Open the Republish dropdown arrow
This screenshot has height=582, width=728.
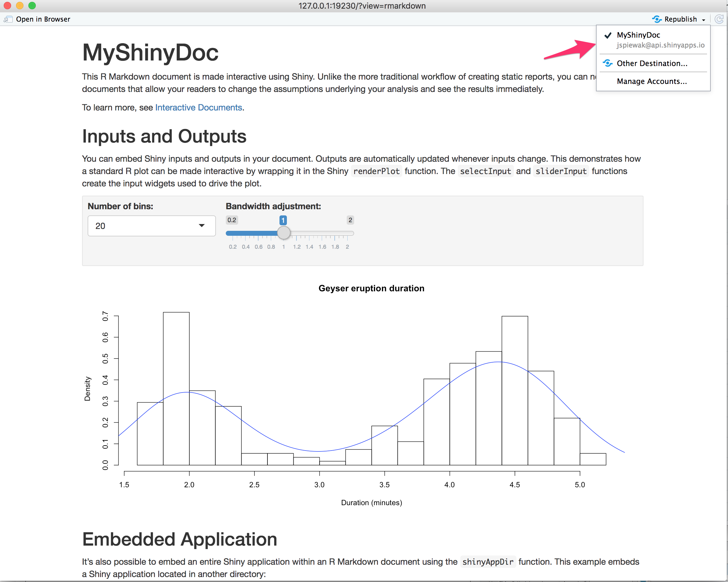[704, 20]
